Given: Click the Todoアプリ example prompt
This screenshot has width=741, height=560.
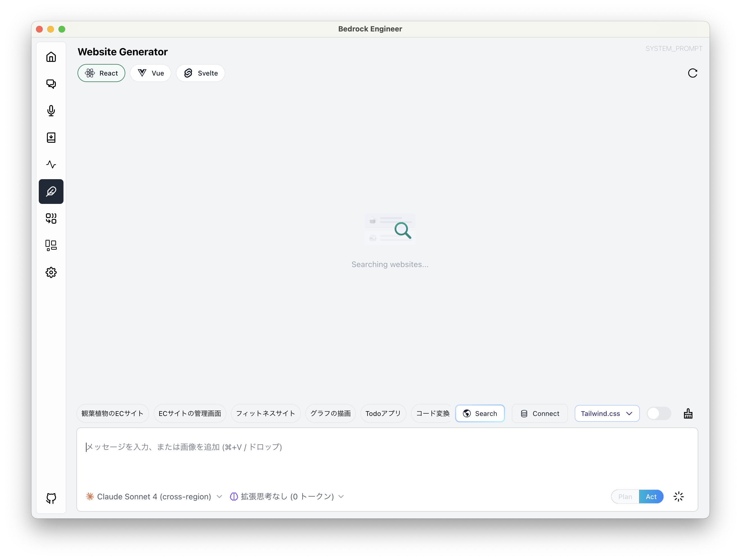Looking at the screenshot, I should point(383,413).
